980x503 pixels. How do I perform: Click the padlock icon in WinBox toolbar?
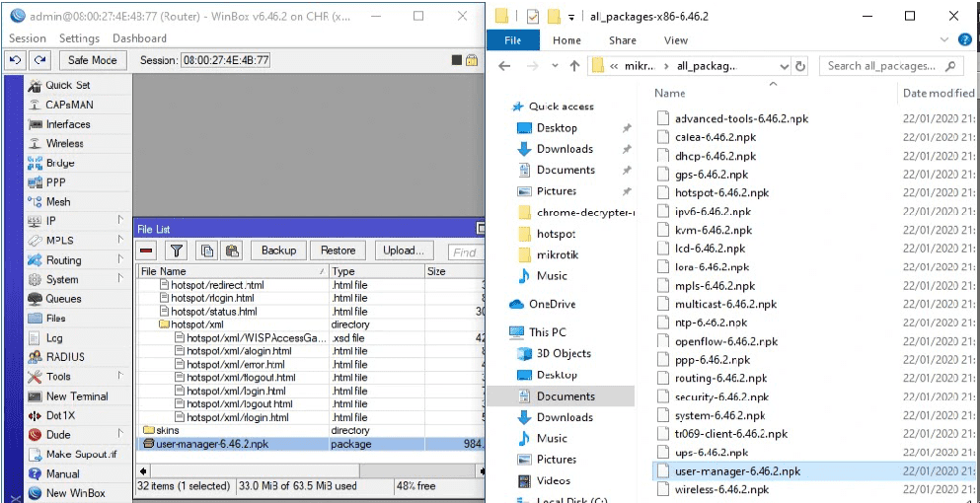[472, 60]
